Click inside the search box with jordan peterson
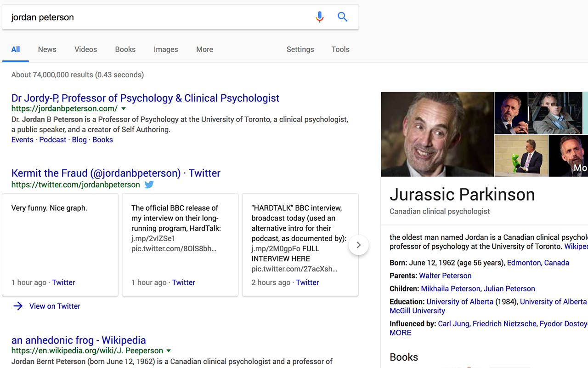Screen dimensions: 588x368 (156, 17)
